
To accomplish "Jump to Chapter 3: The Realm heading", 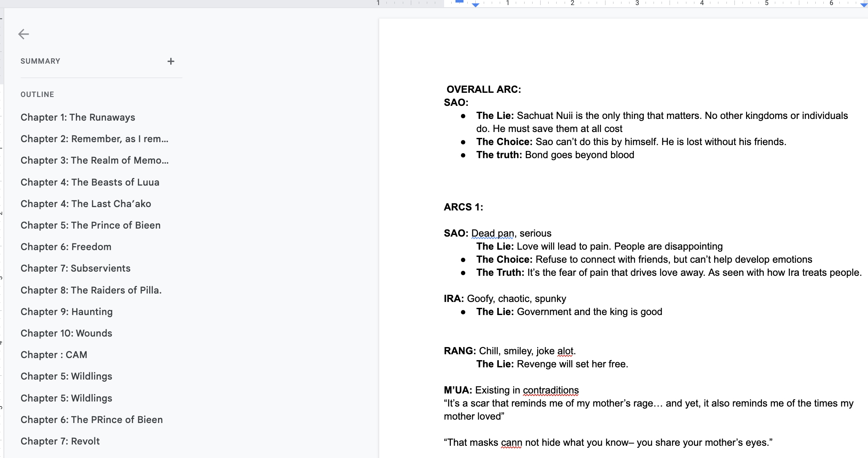I will (x=94, y=160).
